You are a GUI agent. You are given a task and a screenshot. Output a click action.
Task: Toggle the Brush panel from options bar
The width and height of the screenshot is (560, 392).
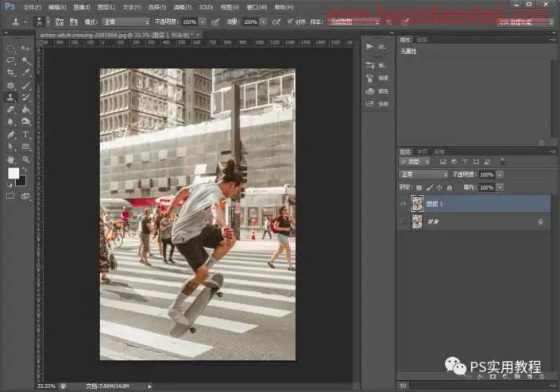(60, 22)
